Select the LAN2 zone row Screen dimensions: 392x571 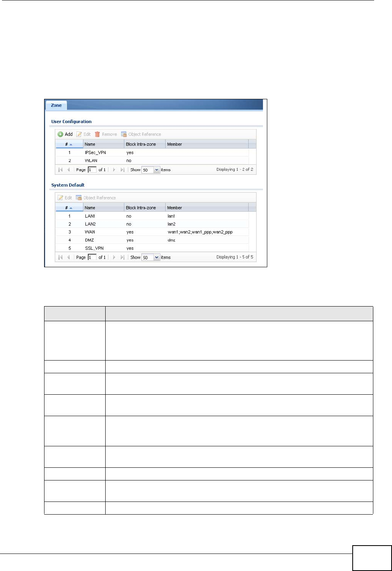(x=152, y=224)
